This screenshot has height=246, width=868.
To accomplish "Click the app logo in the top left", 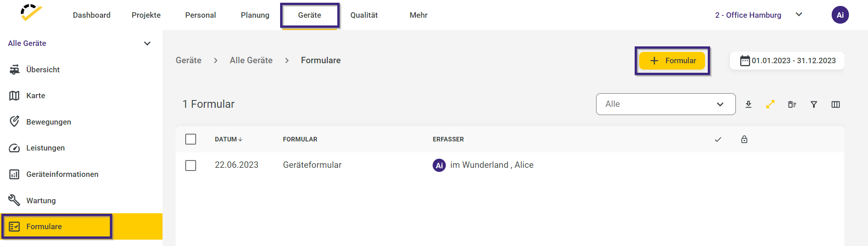I will click(31, 13).
